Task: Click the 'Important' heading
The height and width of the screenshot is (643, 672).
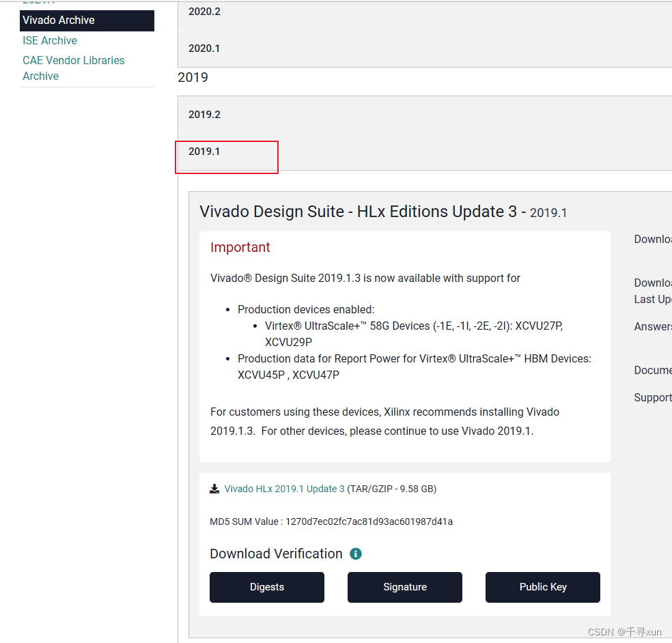Action: point(240,247)
